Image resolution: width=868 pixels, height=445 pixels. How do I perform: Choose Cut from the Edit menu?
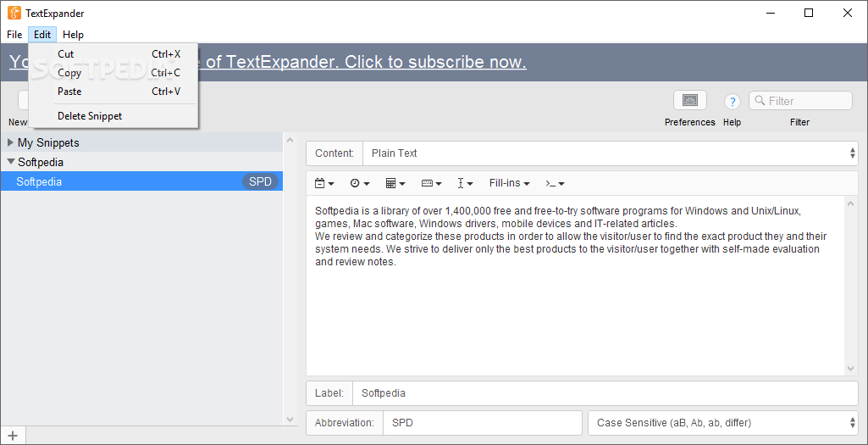click(x=113, y=54)
